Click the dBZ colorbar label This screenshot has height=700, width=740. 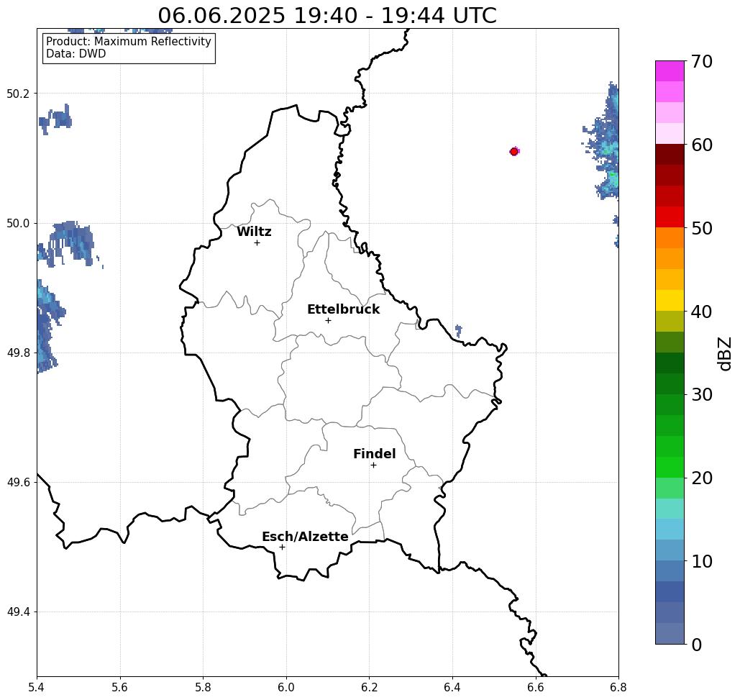pos(723,353)
